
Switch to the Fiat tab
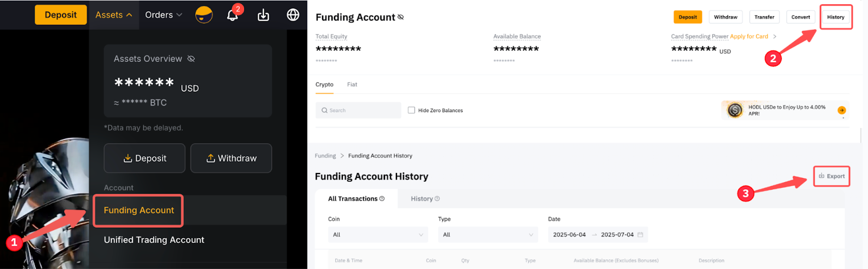tap(352, 85)
